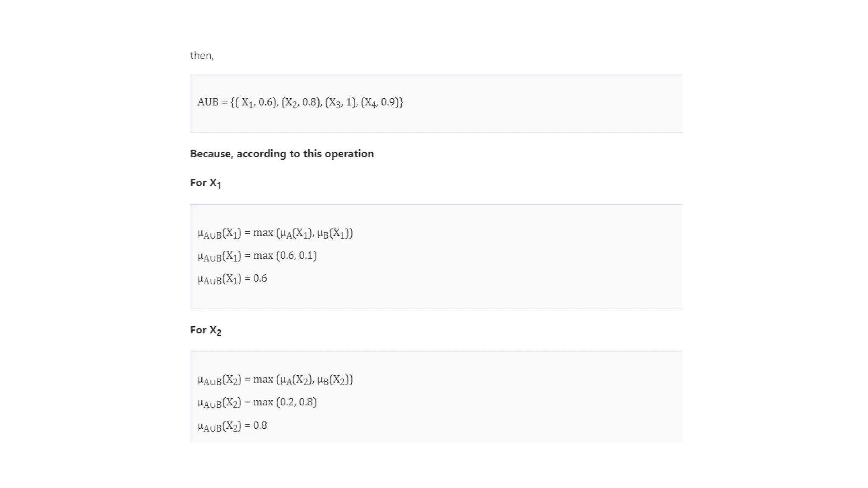Click the μB(X2) term in the max formula

click(x=334, y=380)
